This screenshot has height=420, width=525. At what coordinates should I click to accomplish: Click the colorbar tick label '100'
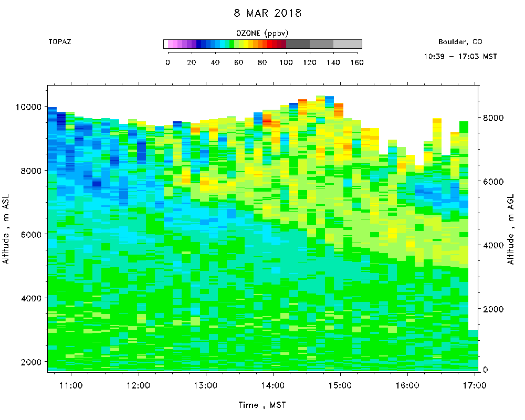(286, 62)
